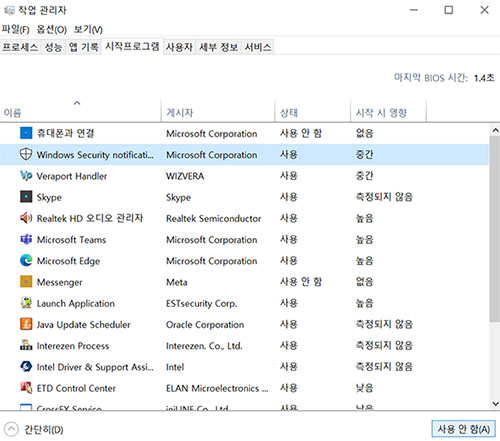Select the Launch Application entry
Viewport: 500px width, 441px height.
[76, 303]
